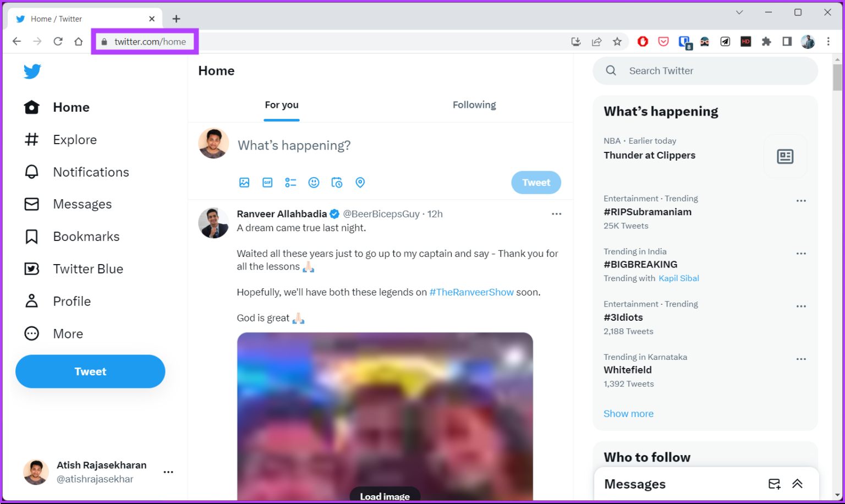Image resolution: width=845 pixels, height=504 pixels.
Task: Open options for the #RIPSubramaniam trend
Action: click(x=801, y=200)
